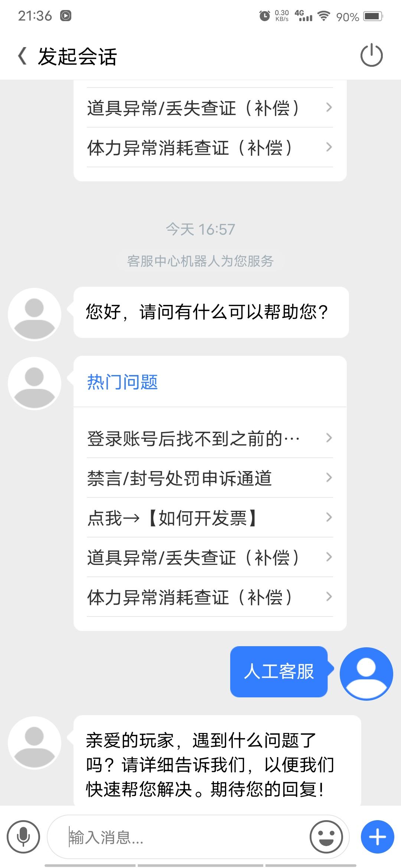Tap alarm clock icon in status bar
Screen dimensions: 401x868
point(264,16)
